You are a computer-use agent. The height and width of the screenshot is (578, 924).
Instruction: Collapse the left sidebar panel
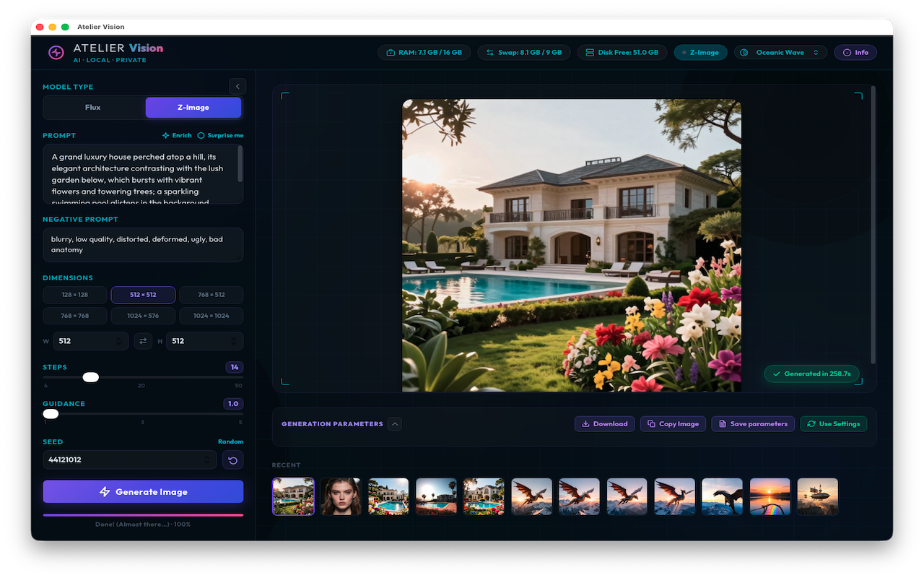tap(237, 87)
